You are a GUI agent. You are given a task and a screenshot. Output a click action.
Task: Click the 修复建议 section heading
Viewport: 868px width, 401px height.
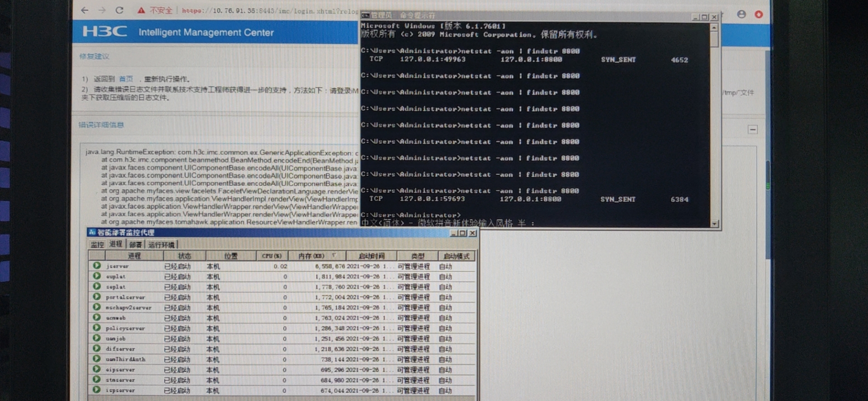[x=94, y=56]
